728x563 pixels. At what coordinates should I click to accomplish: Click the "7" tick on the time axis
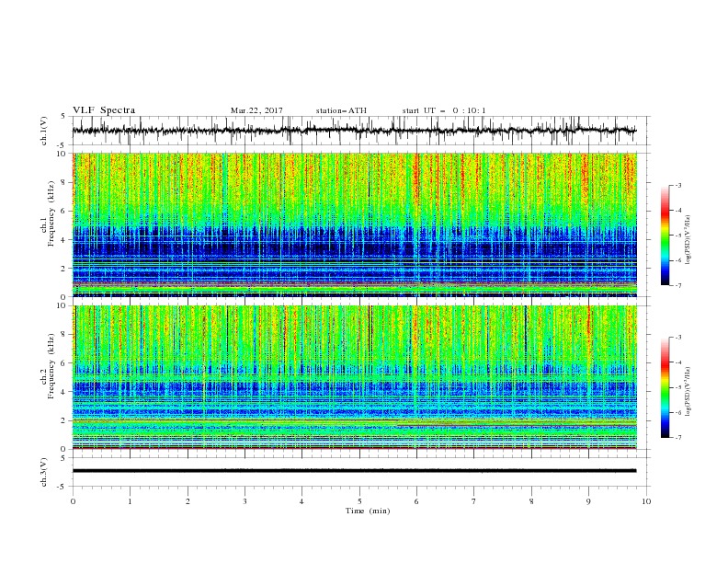(474, 501)
